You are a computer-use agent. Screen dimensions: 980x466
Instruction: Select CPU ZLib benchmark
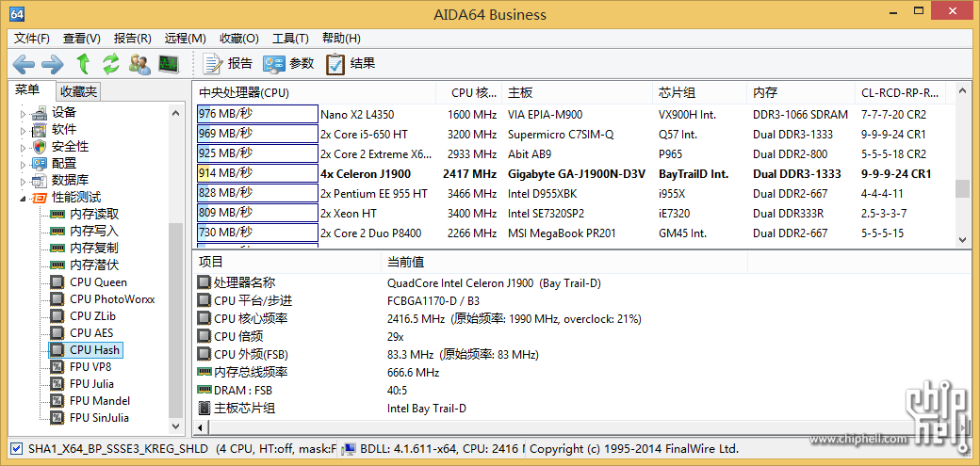point(92,316)
